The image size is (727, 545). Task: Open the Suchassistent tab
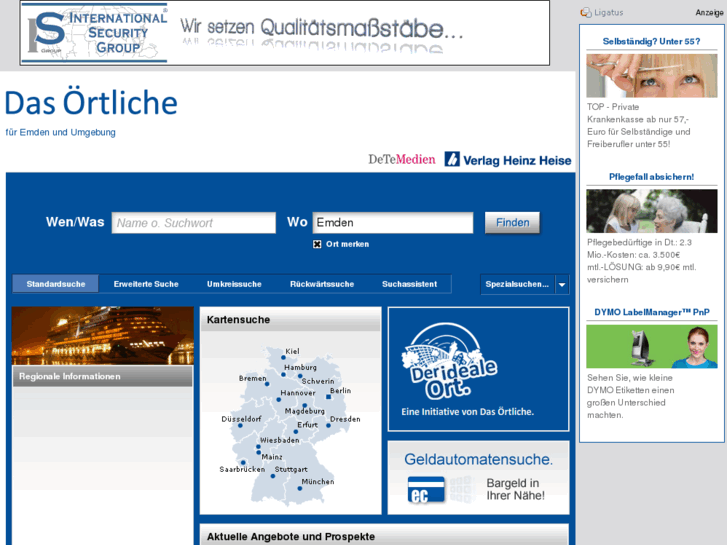coord(409,284)
